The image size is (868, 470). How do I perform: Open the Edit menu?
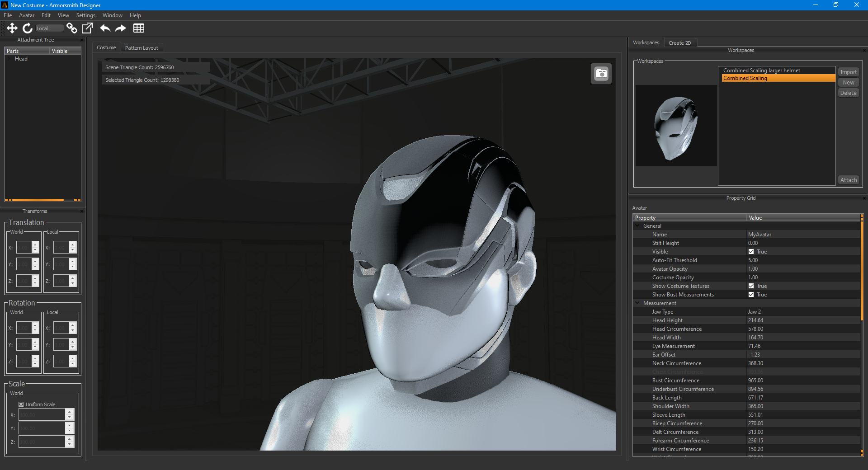[46, 15]
